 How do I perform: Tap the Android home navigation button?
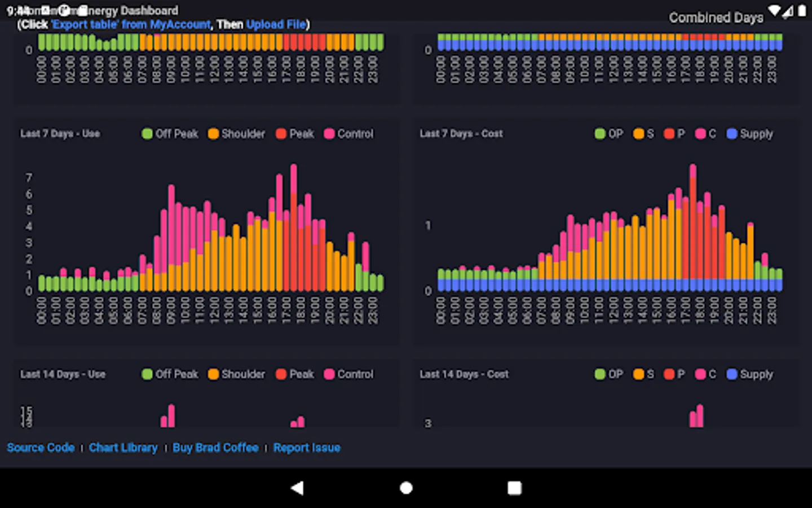click(406, 488)
